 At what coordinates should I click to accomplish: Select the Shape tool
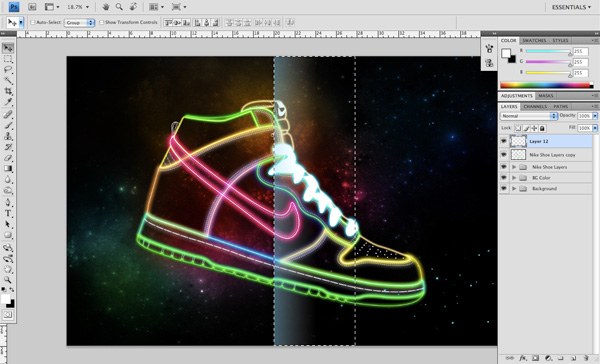(x=8, y=235)
